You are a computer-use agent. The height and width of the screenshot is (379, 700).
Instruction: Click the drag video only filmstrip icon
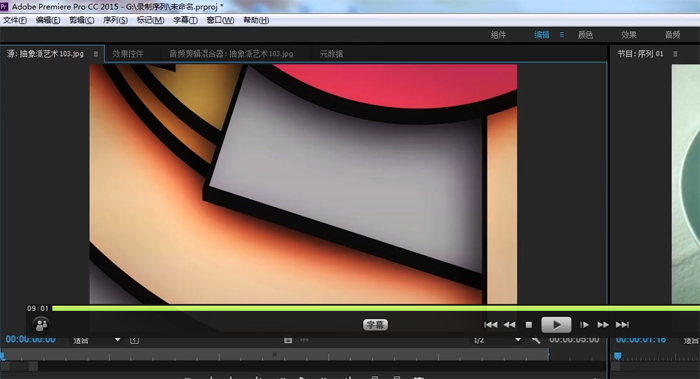click(288, 340)
